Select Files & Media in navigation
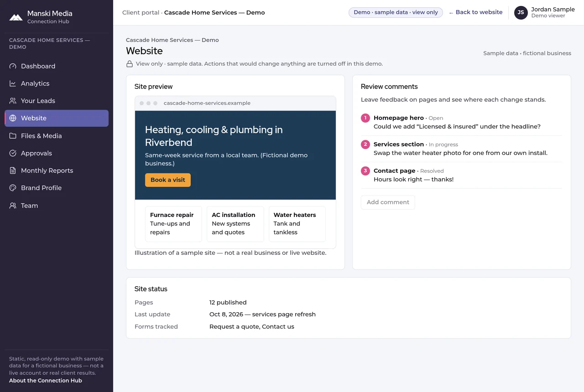Screen dimensions: 584x392 [x=57, y=136]
